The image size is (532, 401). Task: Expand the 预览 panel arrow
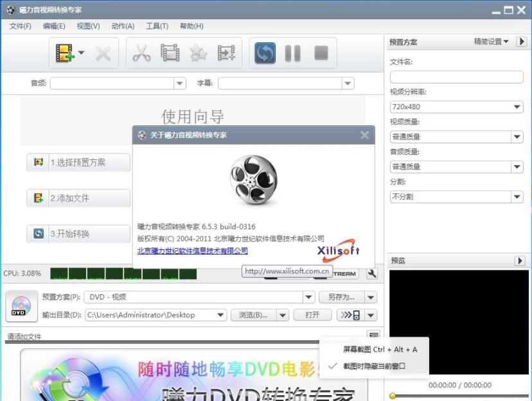tap(520, 260)
